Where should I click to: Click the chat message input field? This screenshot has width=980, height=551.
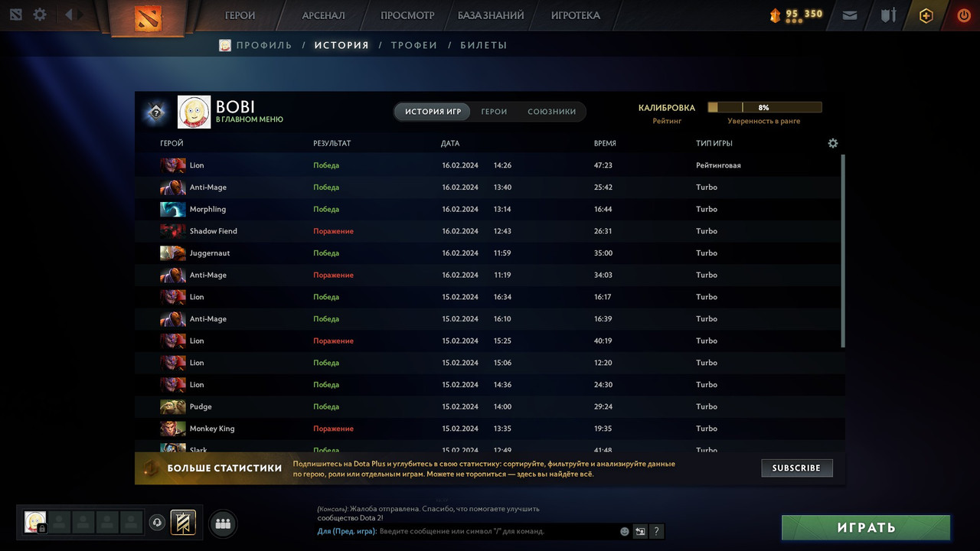click(497, 531)
